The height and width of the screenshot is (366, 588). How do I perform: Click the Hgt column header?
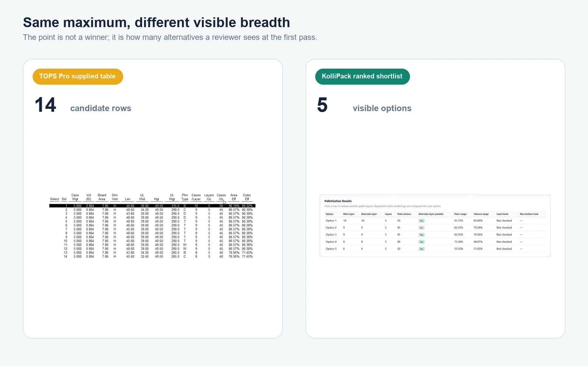pos(156,199)
